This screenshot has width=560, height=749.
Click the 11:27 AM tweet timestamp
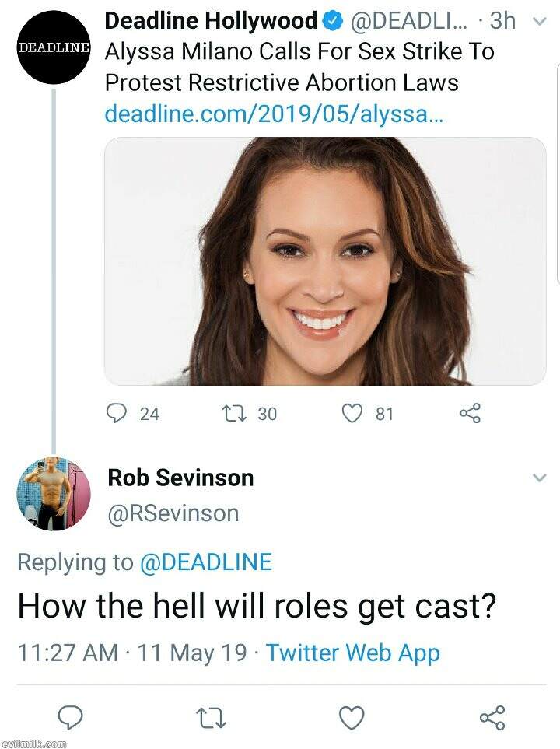coord(68,653)
